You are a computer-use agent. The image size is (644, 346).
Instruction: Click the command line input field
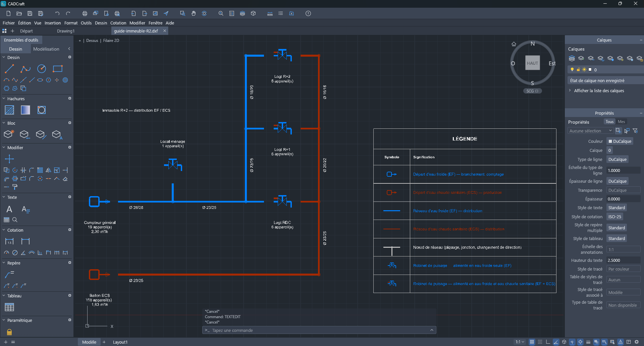(319, 330)
